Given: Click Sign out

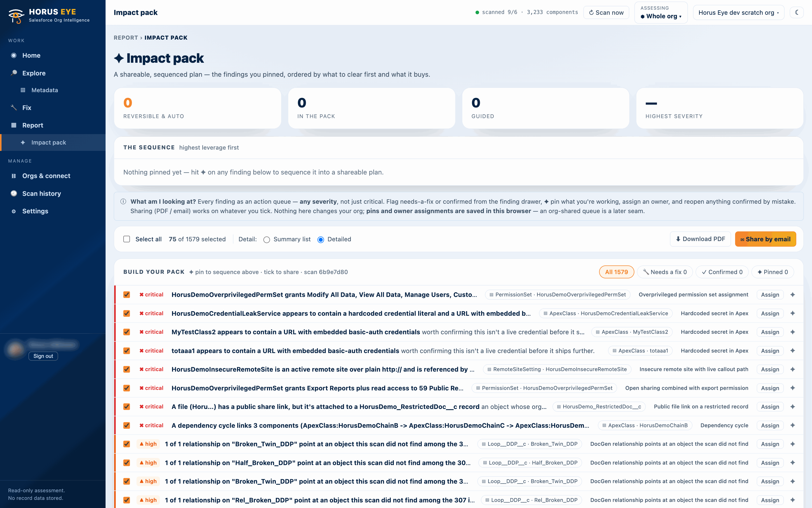Looking at the screenshot, I should (x=43, y=356).
